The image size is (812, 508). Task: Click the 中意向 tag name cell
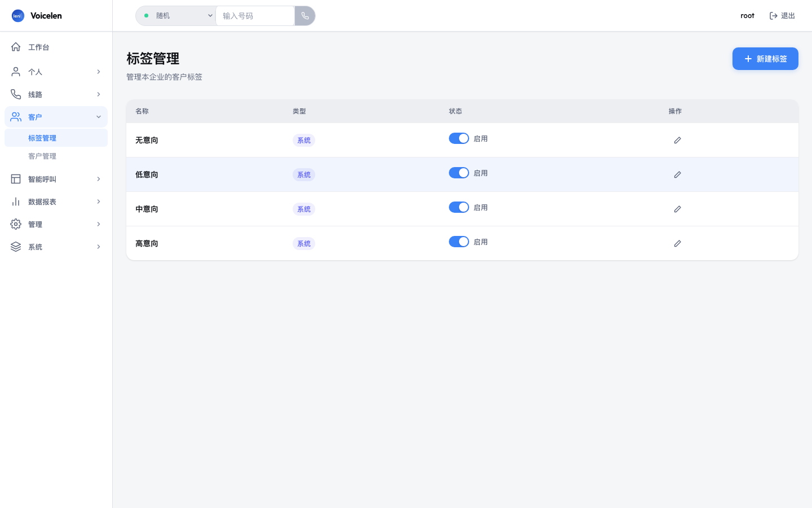point(147,209)
